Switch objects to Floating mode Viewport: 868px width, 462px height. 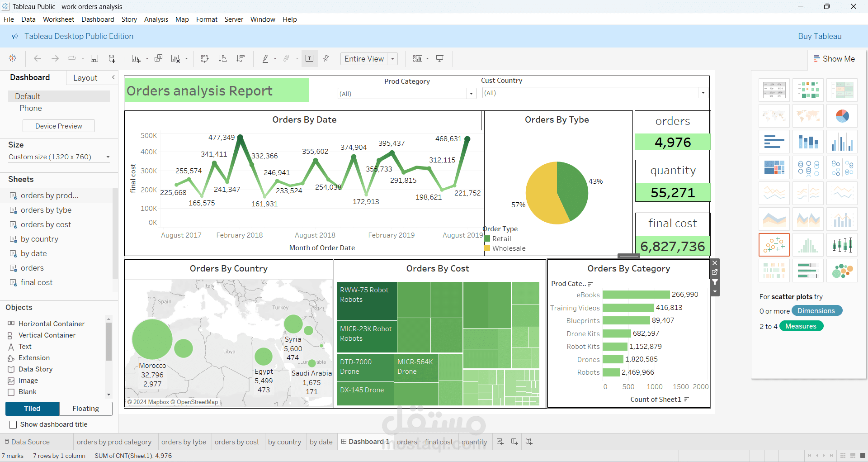coord(85,409)
